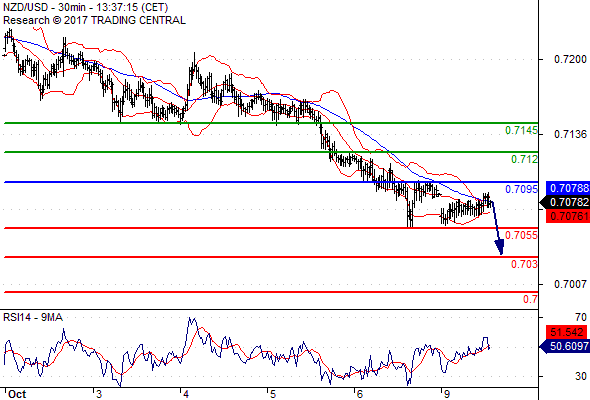This screenshot has width=590, height=400.
Task: Click the NZD/USD 30min chart title
Action: (85, 8)
